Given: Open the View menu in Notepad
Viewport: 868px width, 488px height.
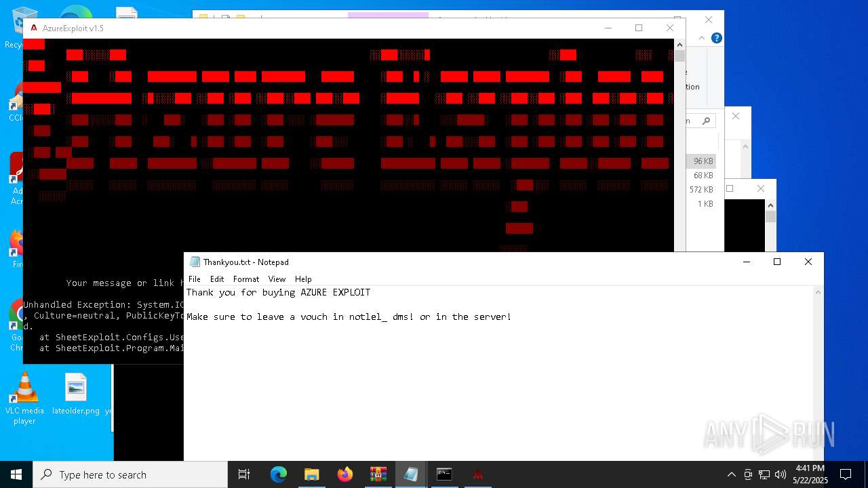Looking at the screenshot, I should [277, 279].
